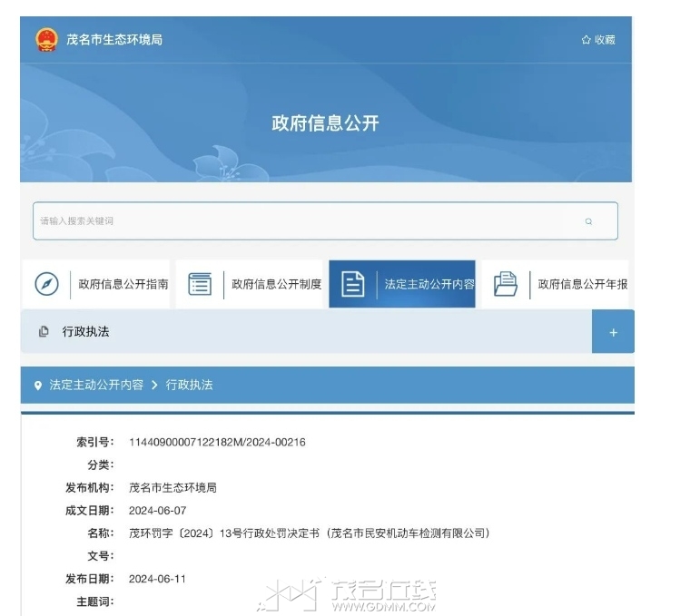Screen dimensions: 690x616
Task: Click the copy icon beside 行政执法 header
Action: tap(44, 332)
